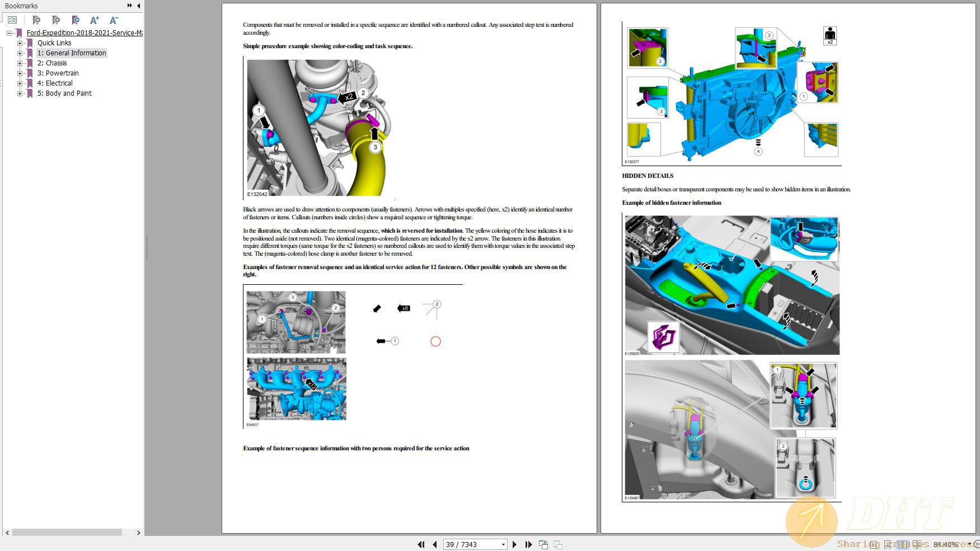Click the grayed next view icon
The height and width of the screenshot is (551, 980).
(557, 544)
